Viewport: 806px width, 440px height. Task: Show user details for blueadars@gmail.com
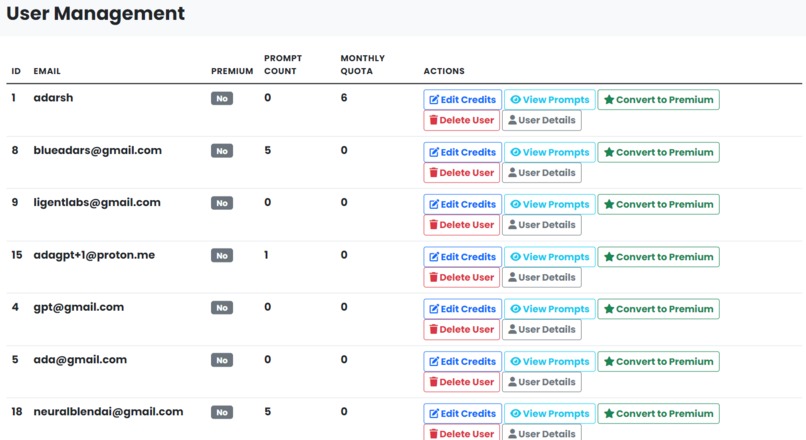click(542, 173)
